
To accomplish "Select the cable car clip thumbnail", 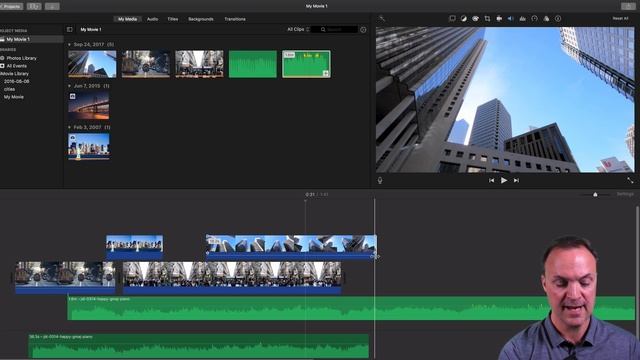I will point(146,64).
